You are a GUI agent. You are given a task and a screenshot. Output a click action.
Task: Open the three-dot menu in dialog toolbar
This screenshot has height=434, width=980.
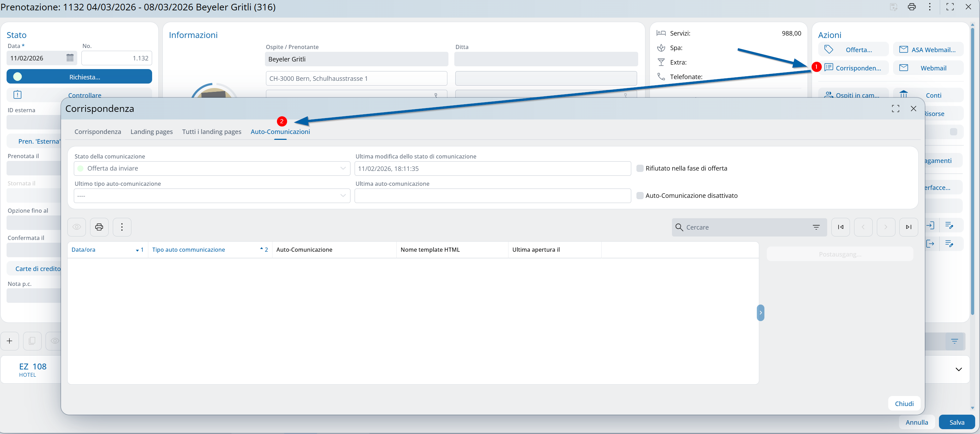[x=122, y=227]
